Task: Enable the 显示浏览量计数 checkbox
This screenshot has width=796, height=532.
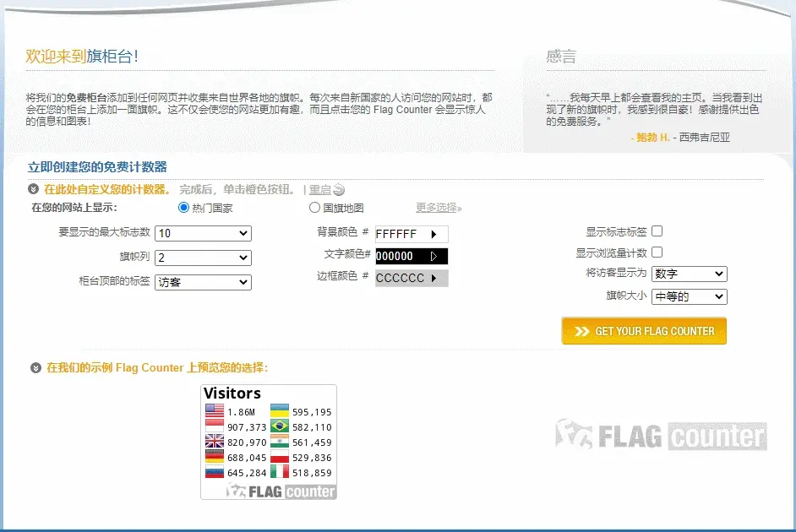Action: pos(657,252)
